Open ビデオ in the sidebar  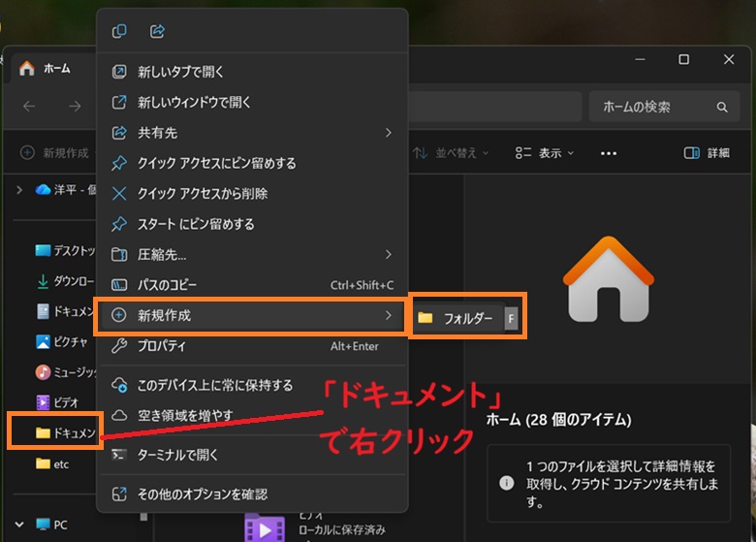[57, 401]
